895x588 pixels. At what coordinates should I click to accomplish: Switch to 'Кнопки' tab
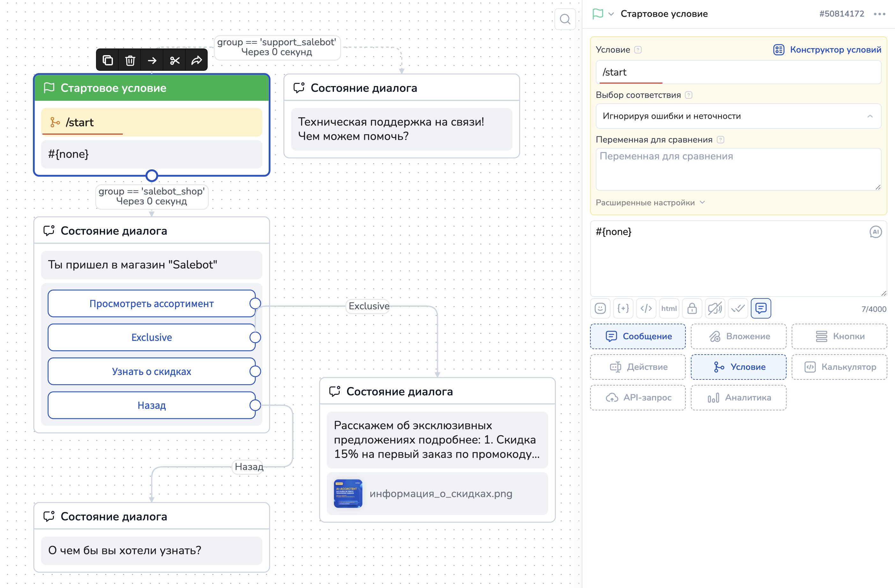(840, 336)
